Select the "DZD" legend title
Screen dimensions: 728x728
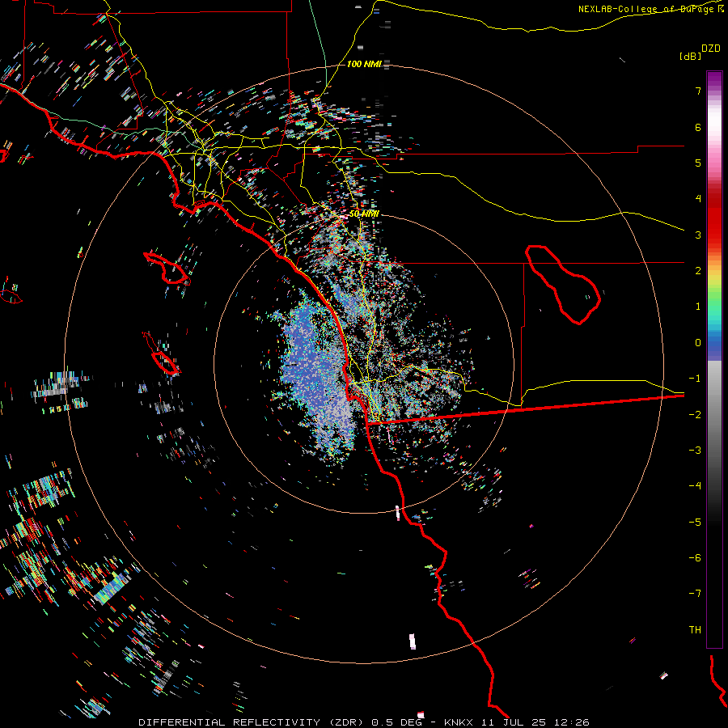point(711,49)
